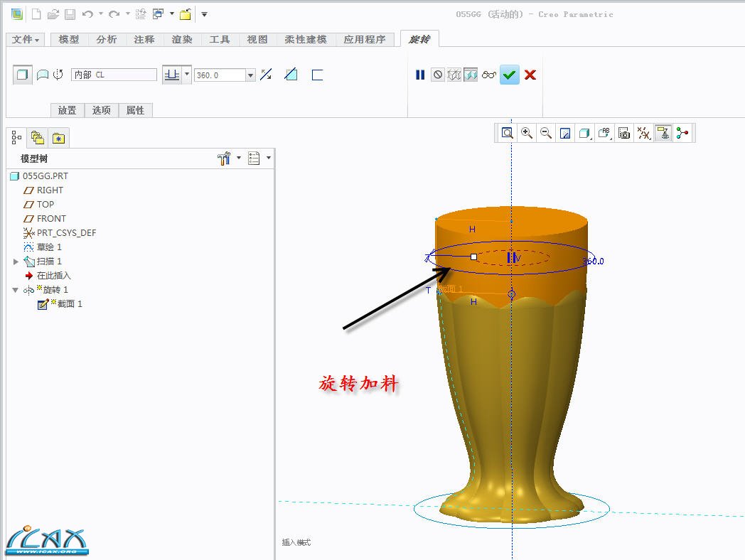Toggle revolve as solid option

(x=23, y=75)
